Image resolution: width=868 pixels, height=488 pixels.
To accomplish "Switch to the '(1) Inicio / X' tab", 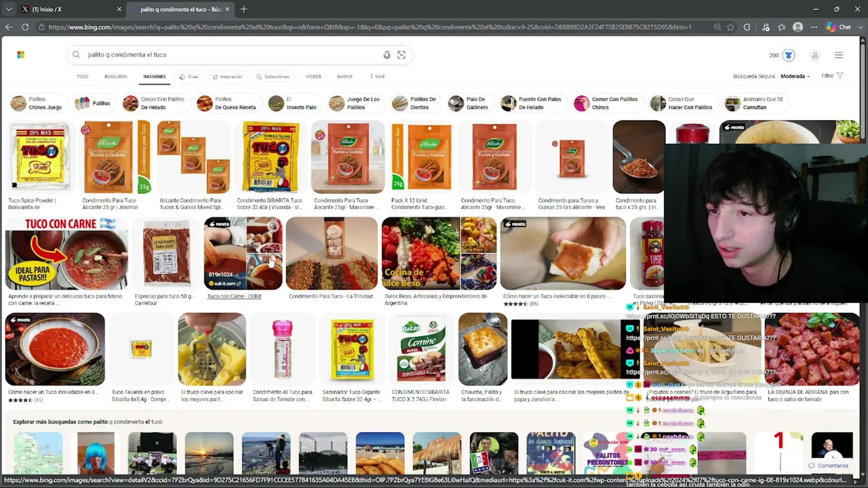I will [68, 9].
